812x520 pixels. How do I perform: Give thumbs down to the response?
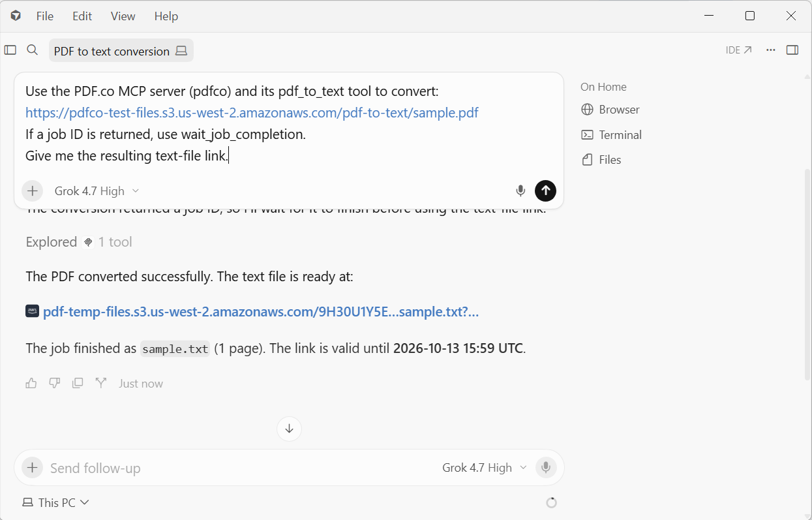point(55,383)
